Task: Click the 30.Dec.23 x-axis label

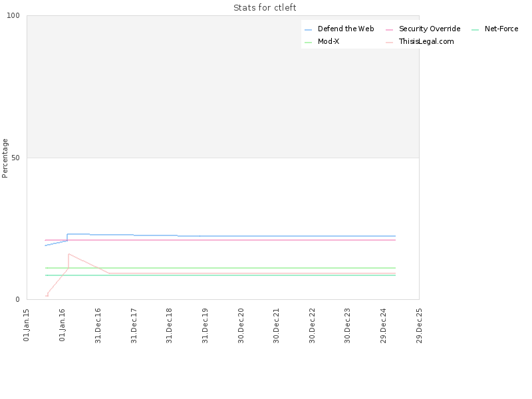Action: point(347,325)
